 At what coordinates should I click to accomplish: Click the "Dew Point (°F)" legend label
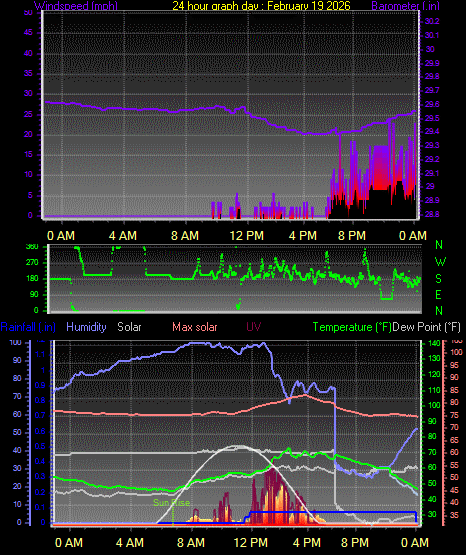click(x=426, y=327)
